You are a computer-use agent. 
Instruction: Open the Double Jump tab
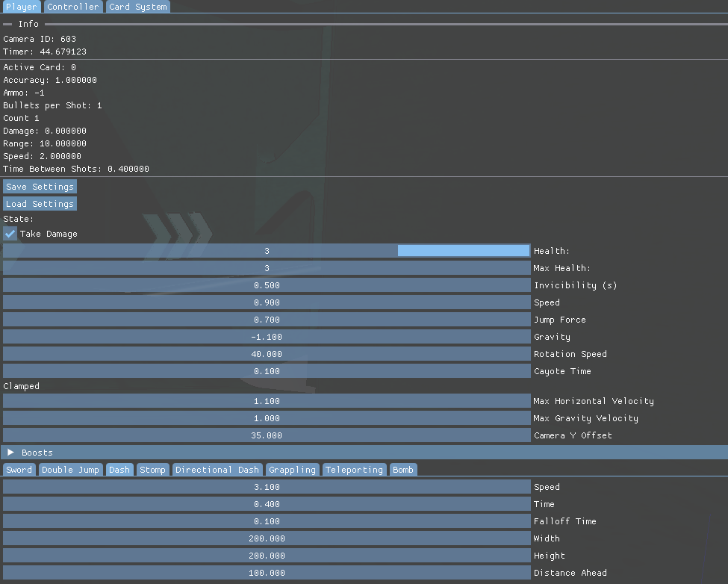coord(70,470)
